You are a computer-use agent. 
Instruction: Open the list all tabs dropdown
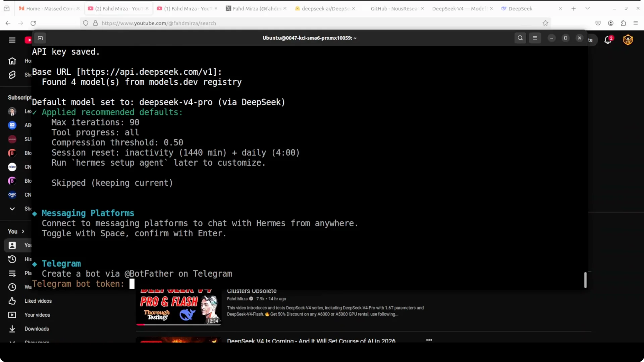(588, 8)
